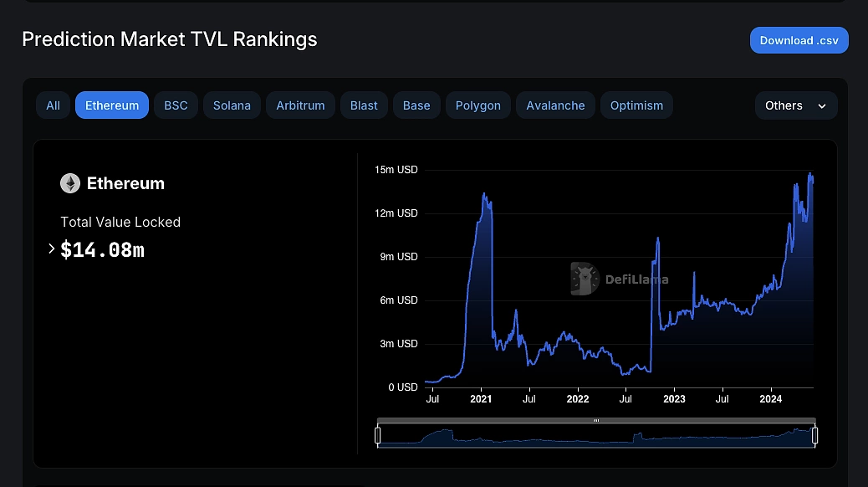Click the left handle of chart range slider

378,435
